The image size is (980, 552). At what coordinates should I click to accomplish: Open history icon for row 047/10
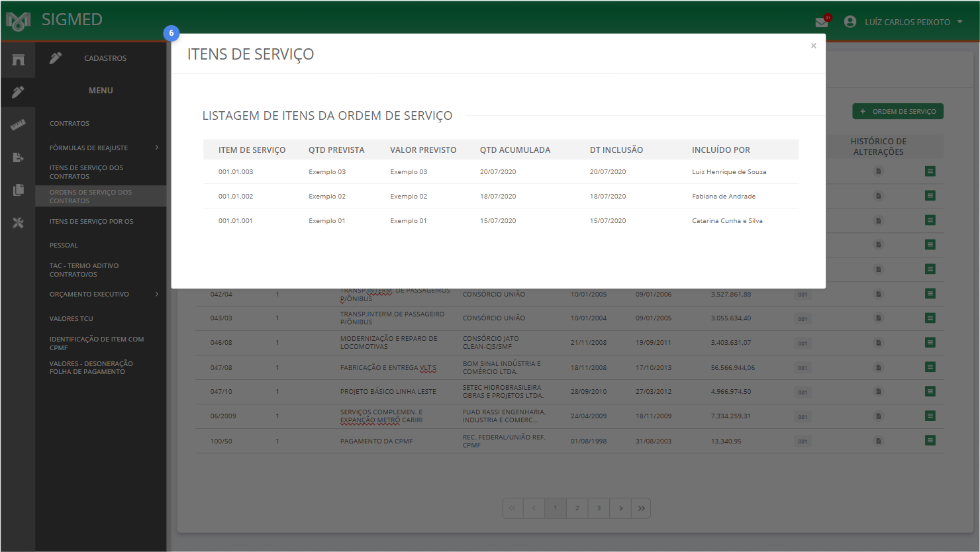tap(879, 391)
